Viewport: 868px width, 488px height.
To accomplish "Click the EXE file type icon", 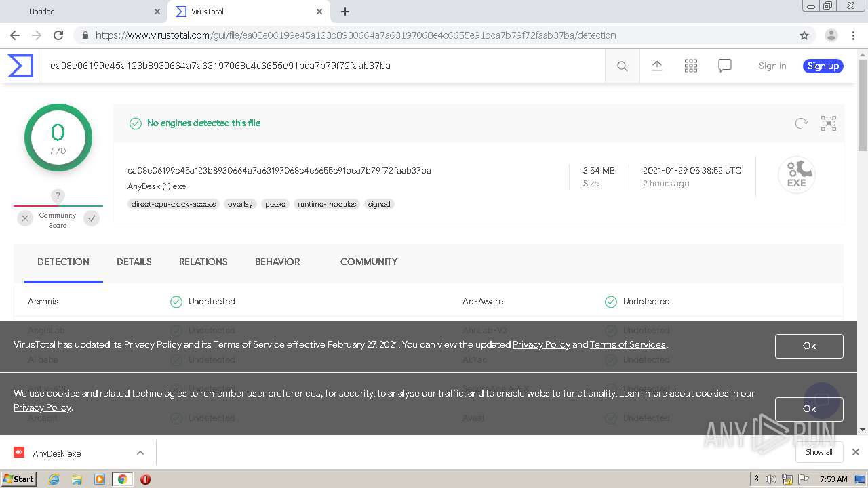I will (797, 175).
